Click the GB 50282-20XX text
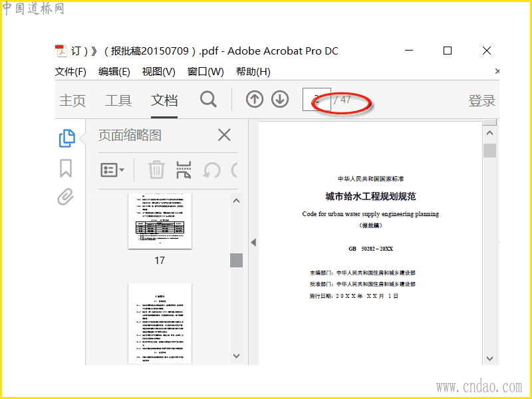 370,249
